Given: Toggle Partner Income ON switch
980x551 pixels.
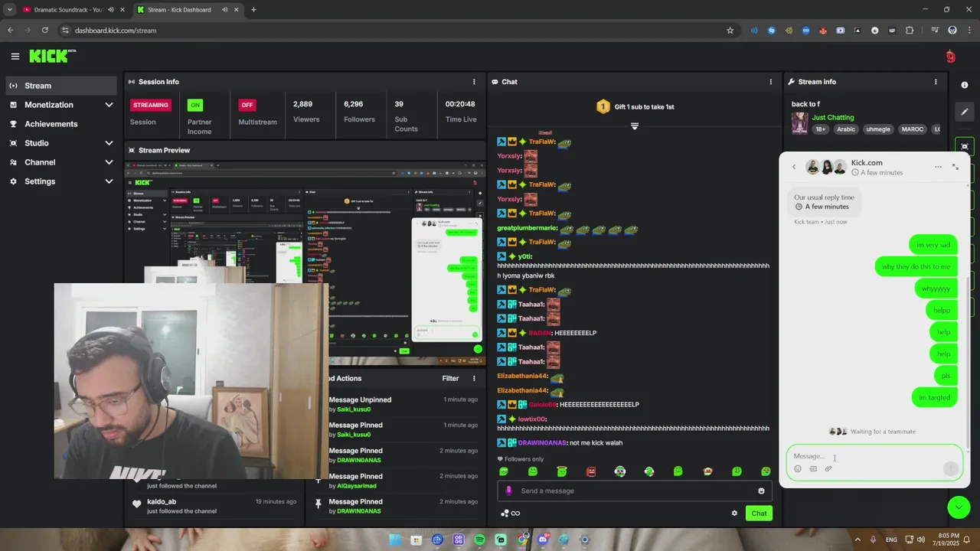Looking at the screenshot, I should [195, 105].
